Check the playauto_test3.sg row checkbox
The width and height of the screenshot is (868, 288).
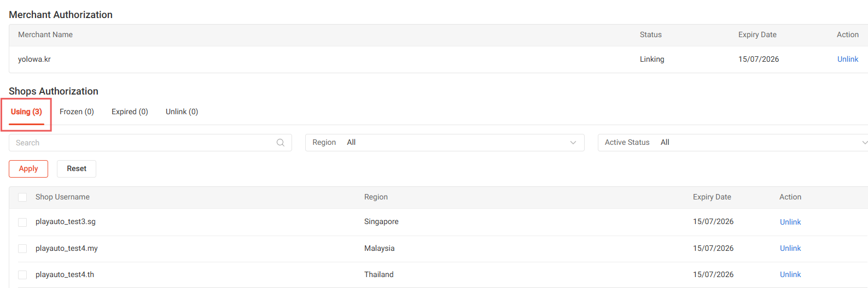[22, 222]
